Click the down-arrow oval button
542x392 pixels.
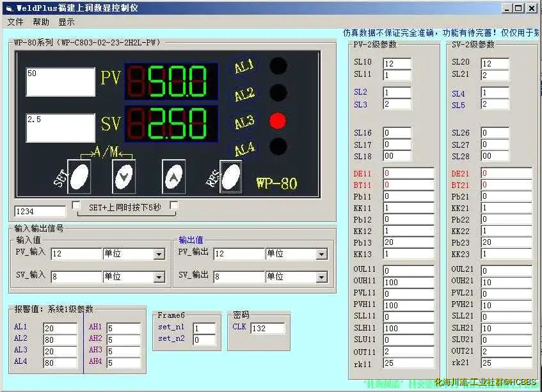124,176
